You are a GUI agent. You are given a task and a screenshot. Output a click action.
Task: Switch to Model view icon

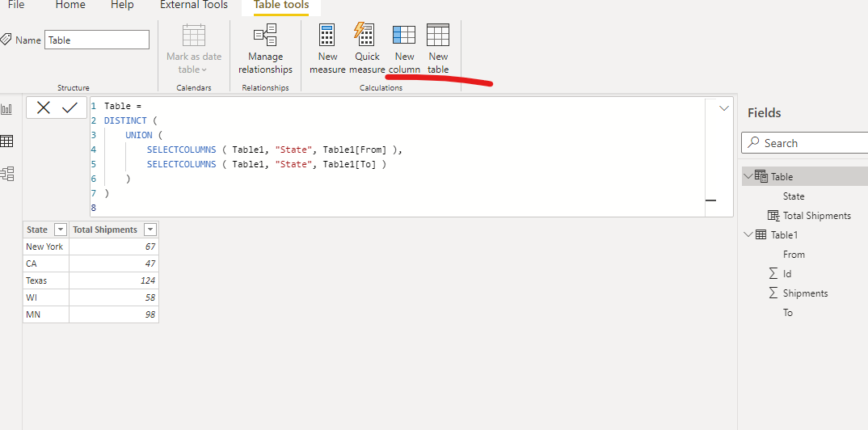[x=6, y=174]
